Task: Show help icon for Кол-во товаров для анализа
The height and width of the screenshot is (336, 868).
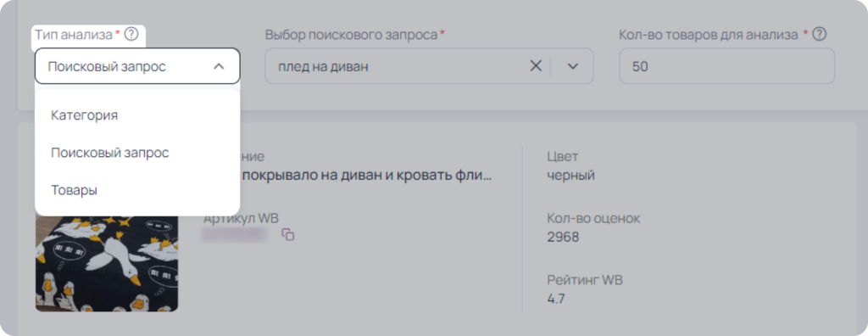Action: pyautogui.click(x=820, y=35)
